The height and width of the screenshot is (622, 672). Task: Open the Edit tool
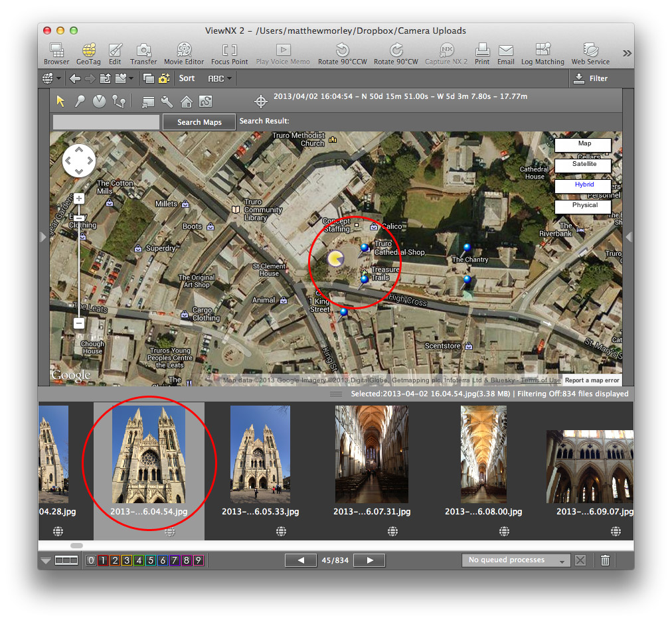[115, 54]
